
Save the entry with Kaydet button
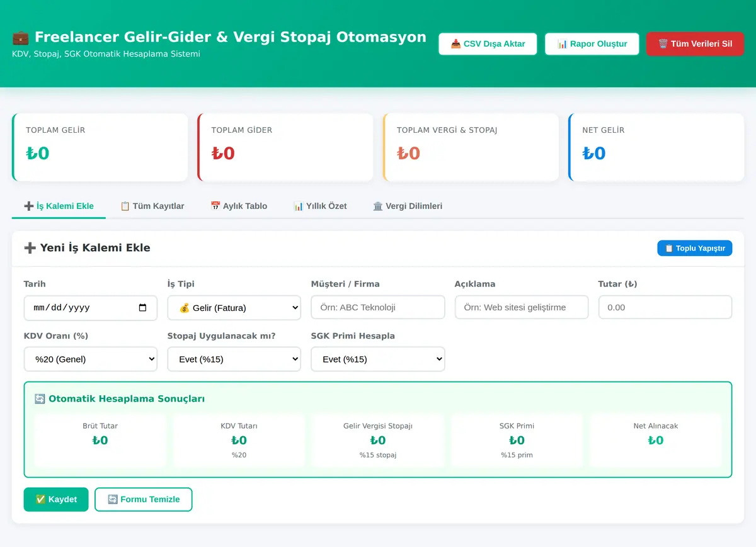(56, 499)
